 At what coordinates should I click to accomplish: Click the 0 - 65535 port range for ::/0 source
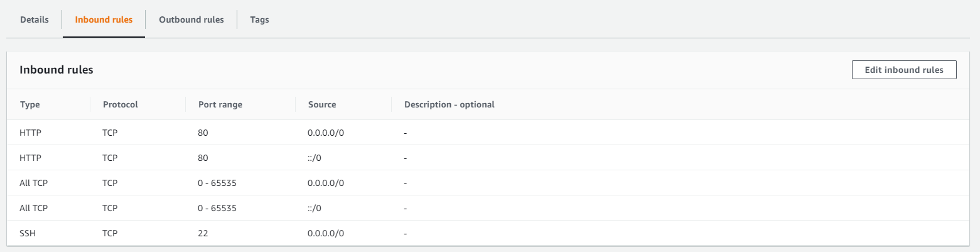click(x=218, y=208)
